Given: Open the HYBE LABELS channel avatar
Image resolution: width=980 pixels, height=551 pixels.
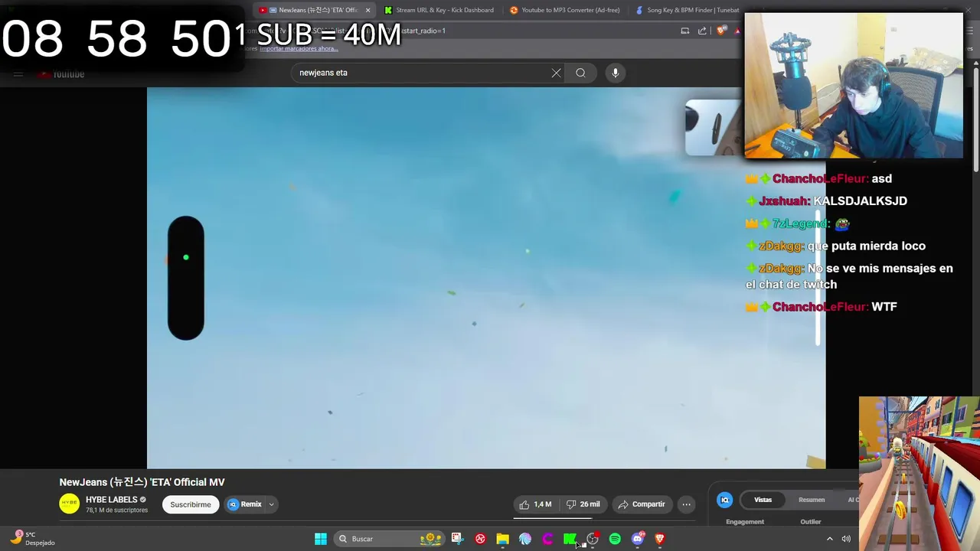Looking at the screenshot, I should pos(70,504).
